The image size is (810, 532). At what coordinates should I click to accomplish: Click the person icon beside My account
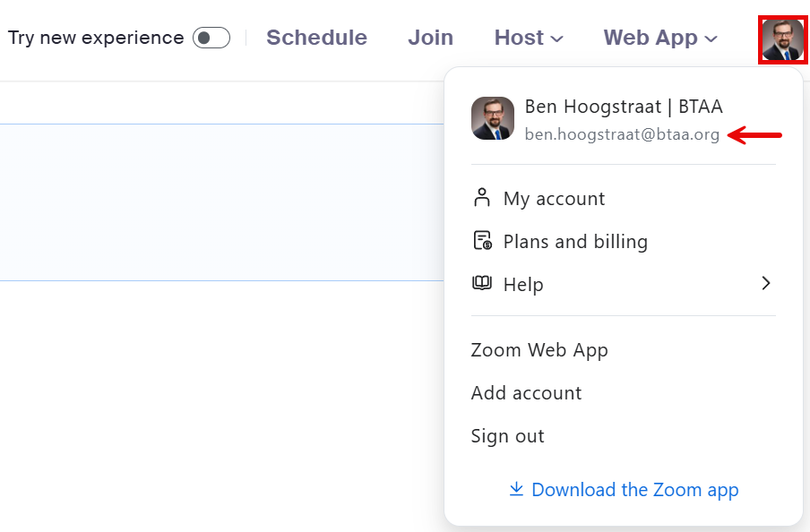pyautogui.click(x=481, y=197)
